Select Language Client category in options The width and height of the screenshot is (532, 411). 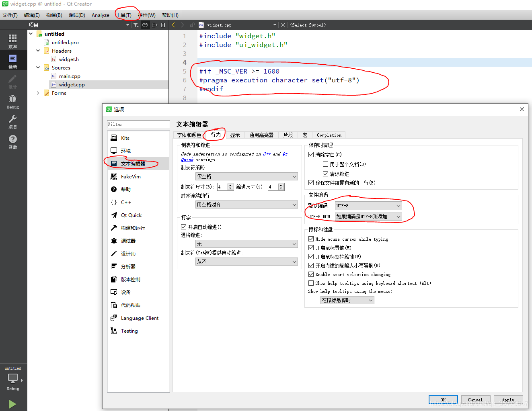click(x=138, y=318)
